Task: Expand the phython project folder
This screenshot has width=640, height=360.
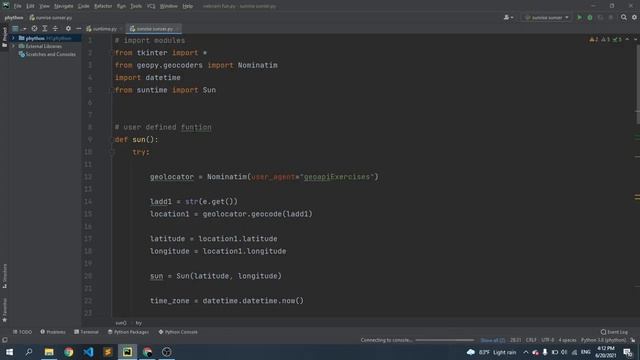Action: click(13, 38)
